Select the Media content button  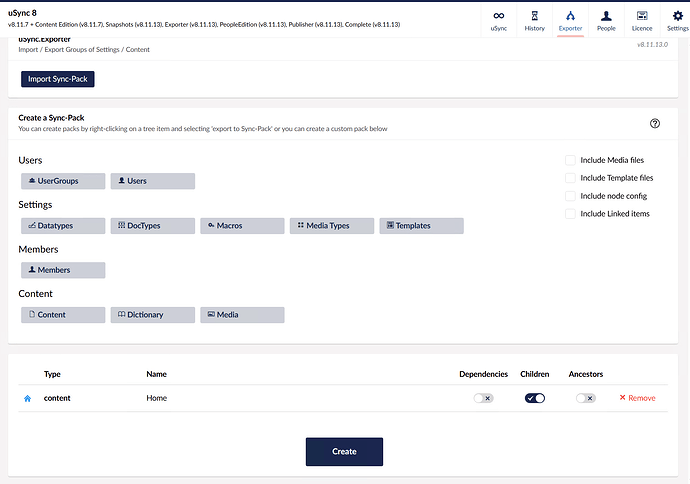[x=242, y=315]
